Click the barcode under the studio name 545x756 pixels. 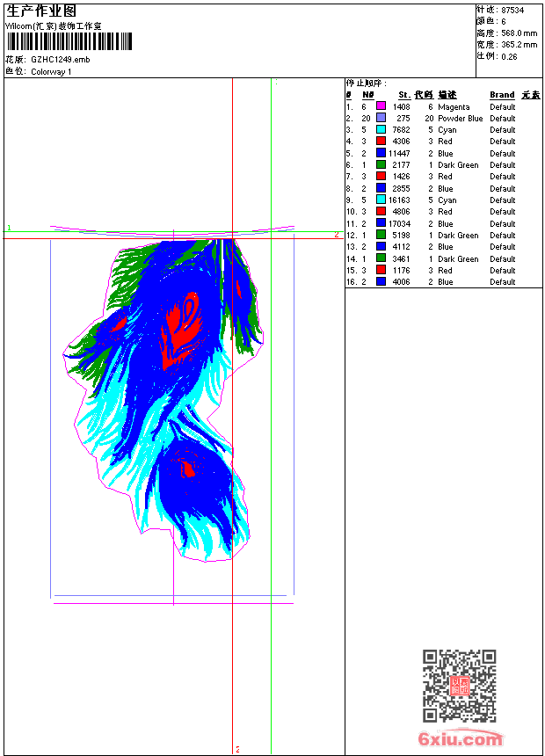[69, 41]
